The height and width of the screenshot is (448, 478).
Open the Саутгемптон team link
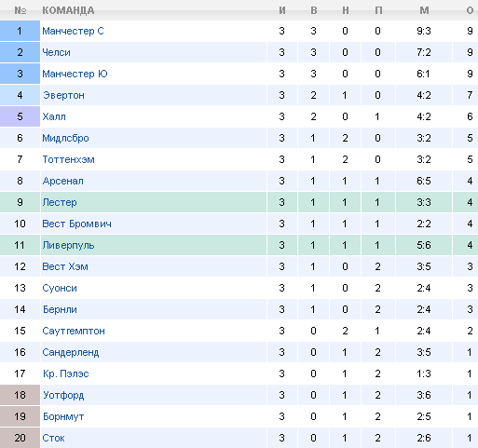(x=74, y=331)
